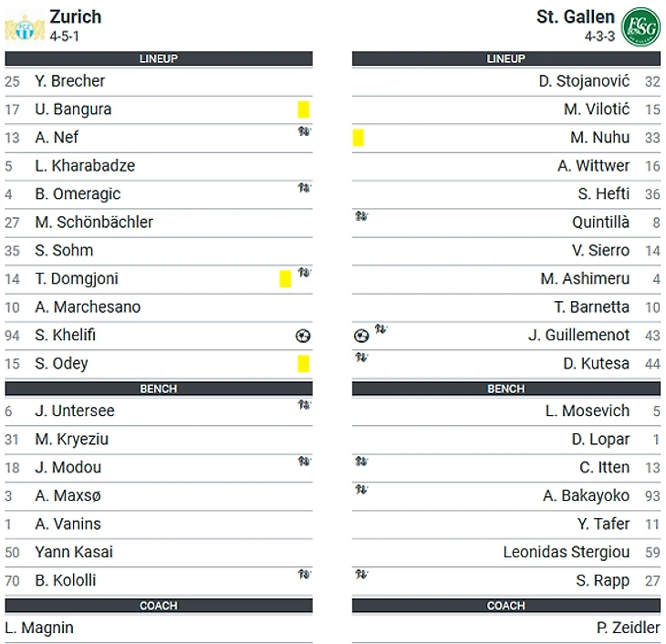Click the St. Gallen club crest logo

point(641,26)
